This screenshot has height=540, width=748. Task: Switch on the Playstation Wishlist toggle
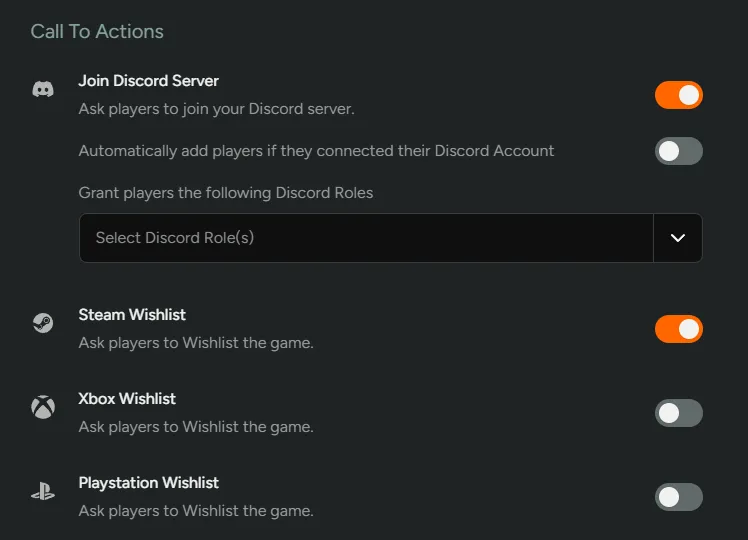(679, 497)
